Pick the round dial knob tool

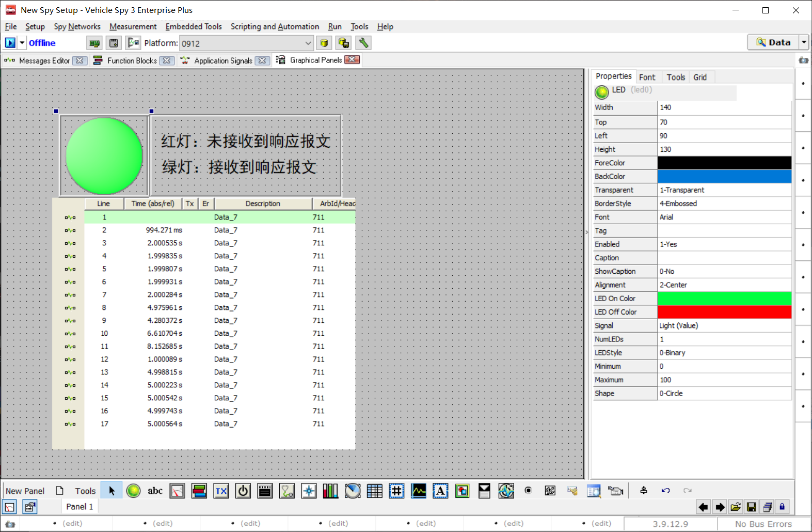[353, 491]
